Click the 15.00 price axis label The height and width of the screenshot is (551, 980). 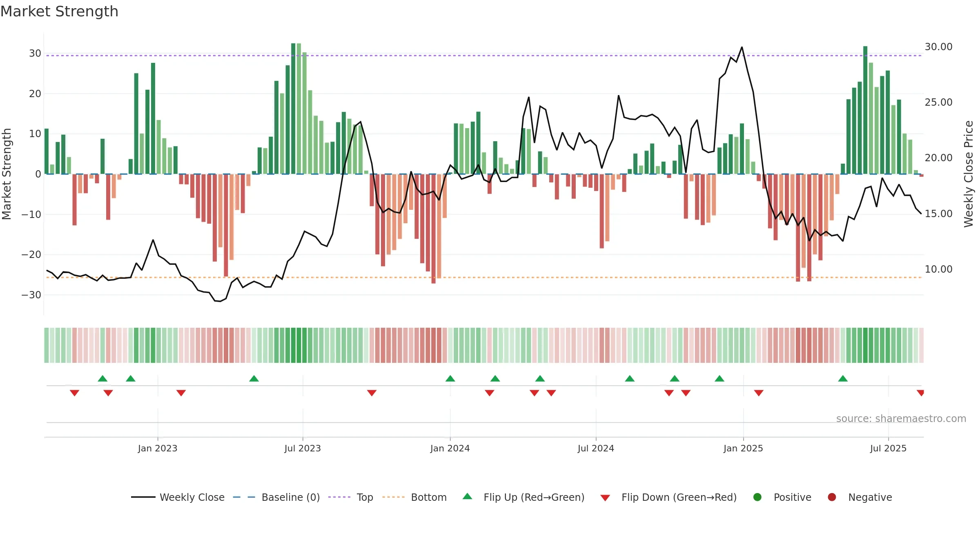[x=938, y=214]
